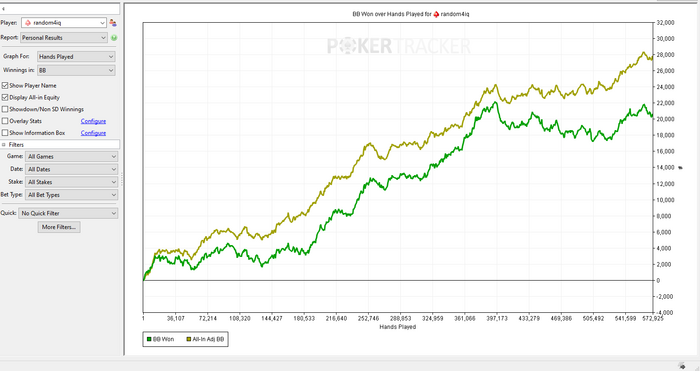
Task: Open the Winnings in BB dropdown
Action: (x=76, y=71)
